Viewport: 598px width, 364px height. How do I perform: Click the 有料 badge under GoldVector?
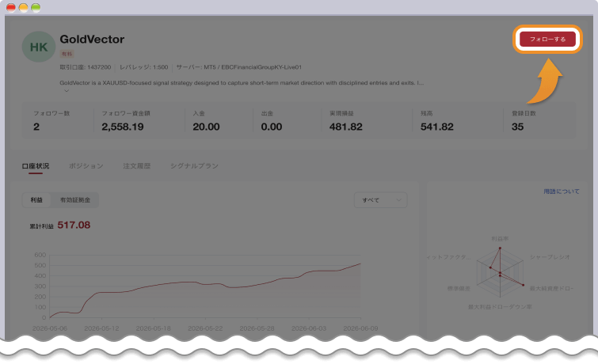click(67, 54)
